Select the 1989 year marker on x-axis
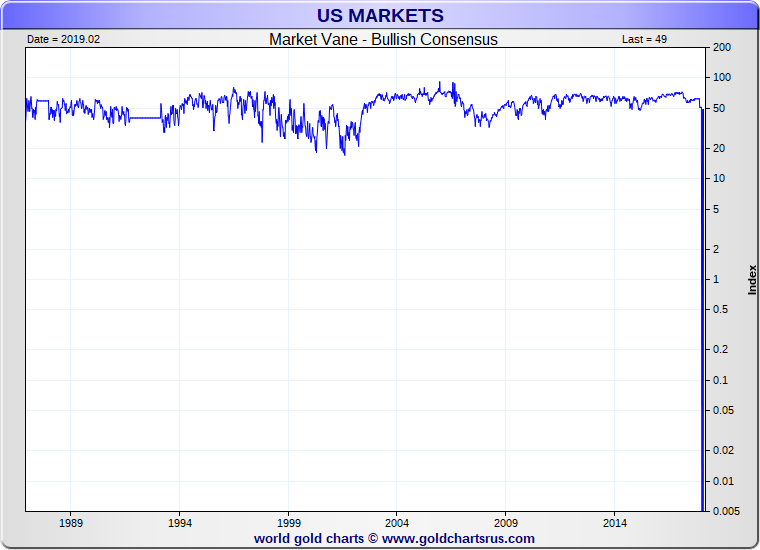The image size is (760, 550). click(x=71, y=523)
